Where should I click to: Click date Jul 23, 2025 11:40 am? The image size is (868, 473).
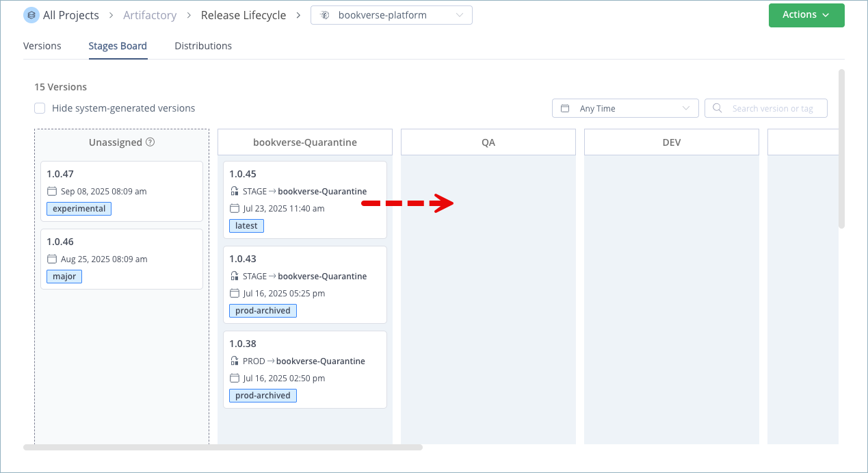pos(284,209)
